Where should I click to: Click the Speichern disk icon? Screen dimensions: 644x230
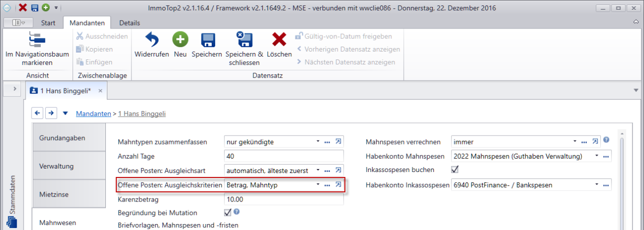click(207, 40)
